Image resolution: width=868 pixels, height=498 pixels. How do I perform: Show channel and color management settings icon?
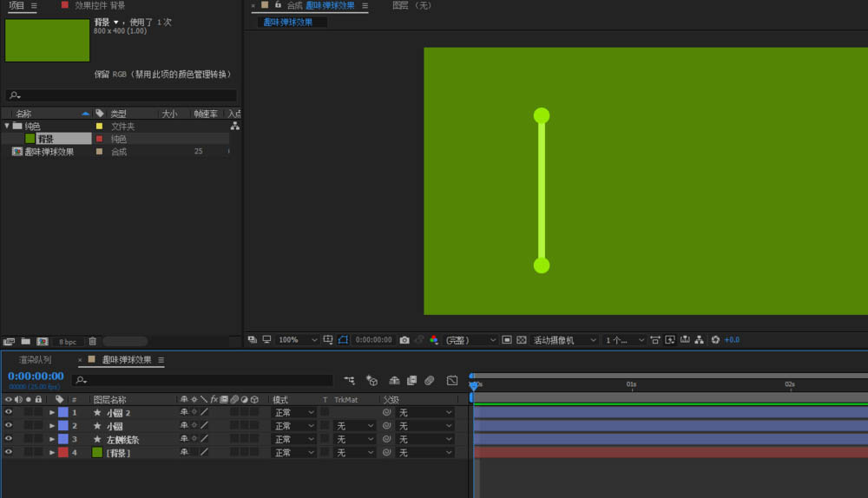(x=434, y=340)
